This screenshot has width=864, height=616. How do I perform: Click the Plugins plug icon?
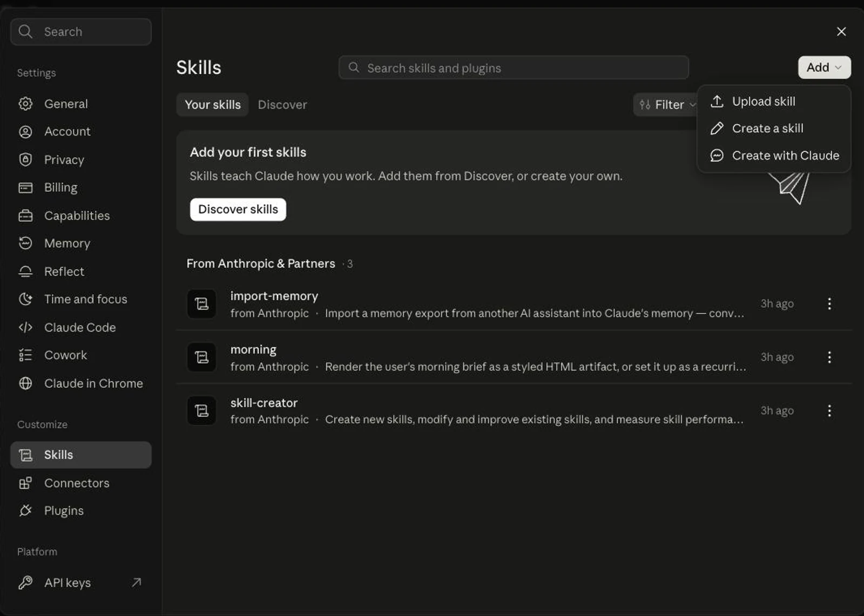[25, 511]
